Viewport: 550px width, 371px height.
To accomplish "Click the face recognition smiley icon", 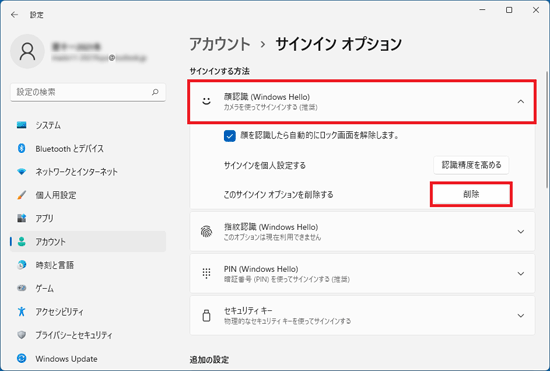I will 207,101.
